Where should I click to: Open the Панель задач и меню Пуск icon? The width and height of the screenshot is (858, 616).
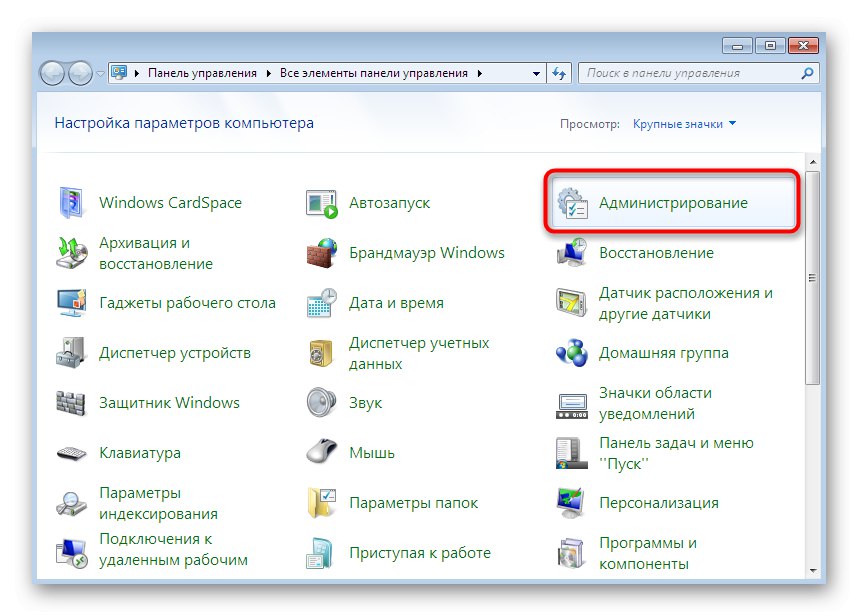coord(572,453)
